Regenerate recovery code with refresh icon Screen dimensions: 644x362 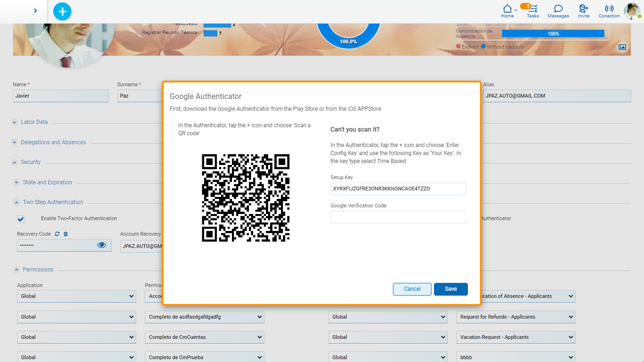pyautogui.click(x=57, y=234)
